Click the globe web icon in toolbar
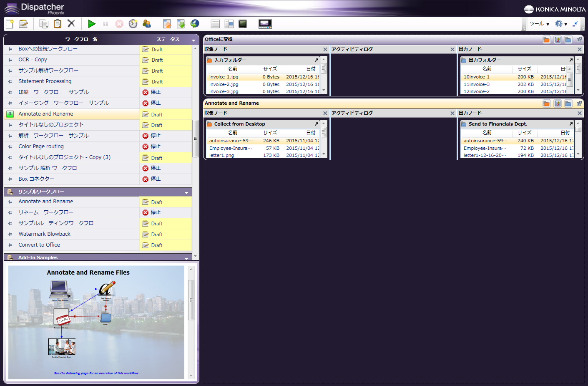Image resolution: width=588 pixels, height=386 pixels. click(195, 24)
